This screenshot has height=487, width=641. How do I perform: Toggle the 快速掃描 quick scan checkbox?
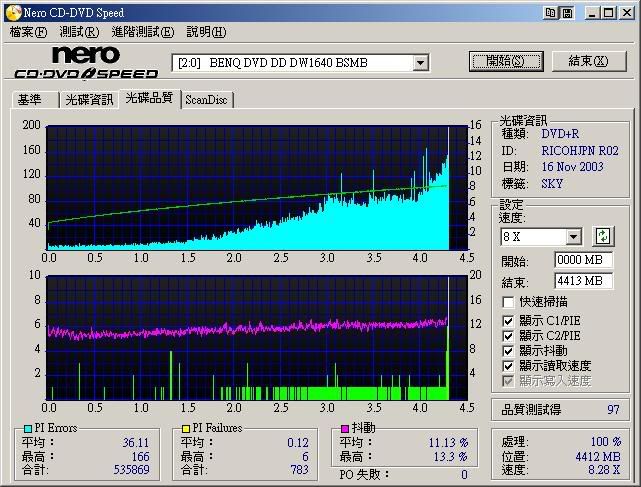click(x=508, y=302)
